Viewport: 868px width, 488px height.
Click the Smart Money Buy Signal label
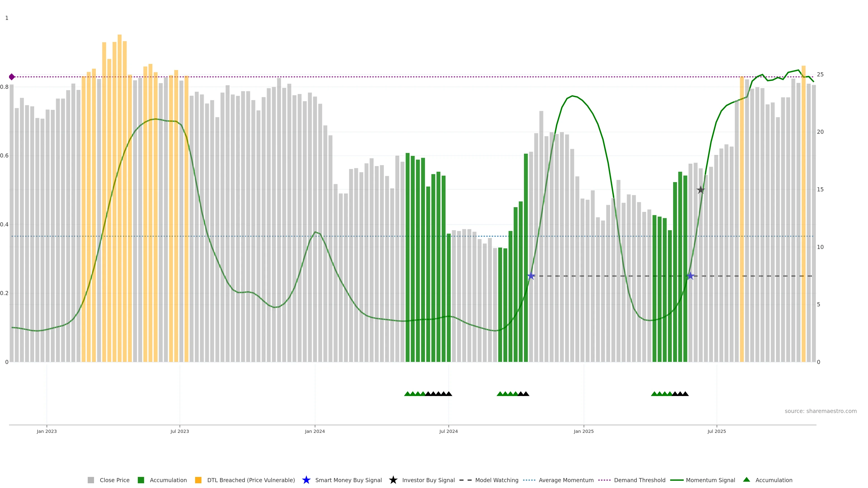(348, 480)
